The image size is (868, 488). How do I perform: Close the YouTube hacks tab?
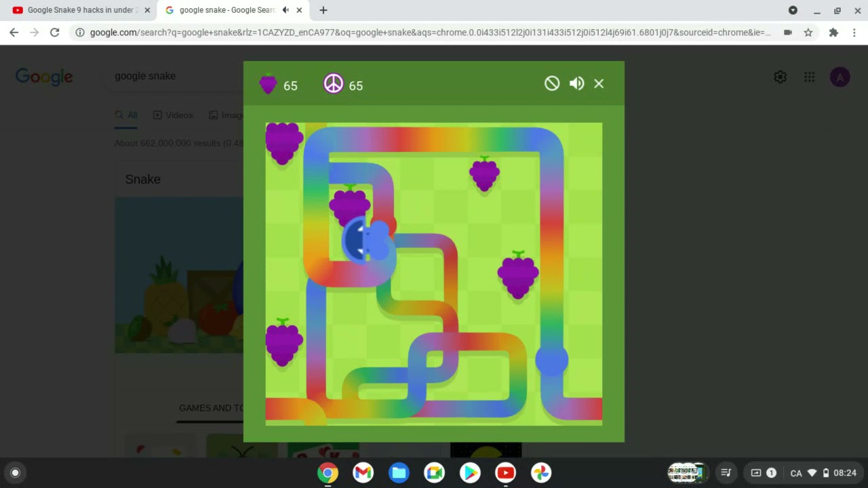pos(147,10)
